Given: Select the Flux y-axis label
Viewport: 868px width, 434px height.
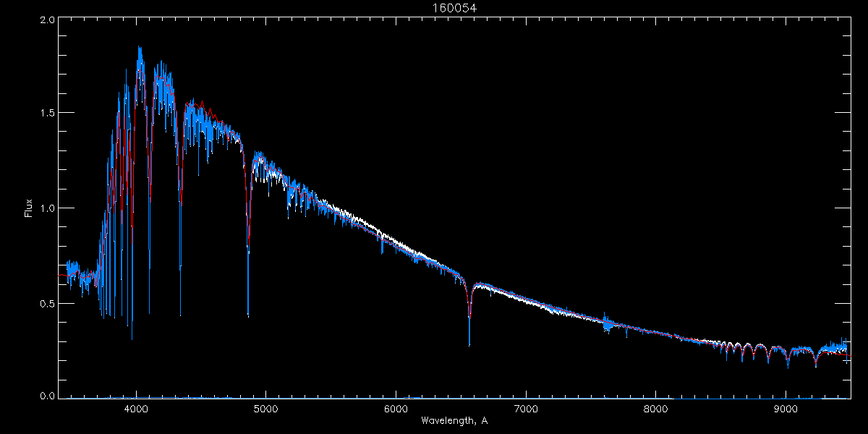Looking at the screenshot, I should [28, 208].
